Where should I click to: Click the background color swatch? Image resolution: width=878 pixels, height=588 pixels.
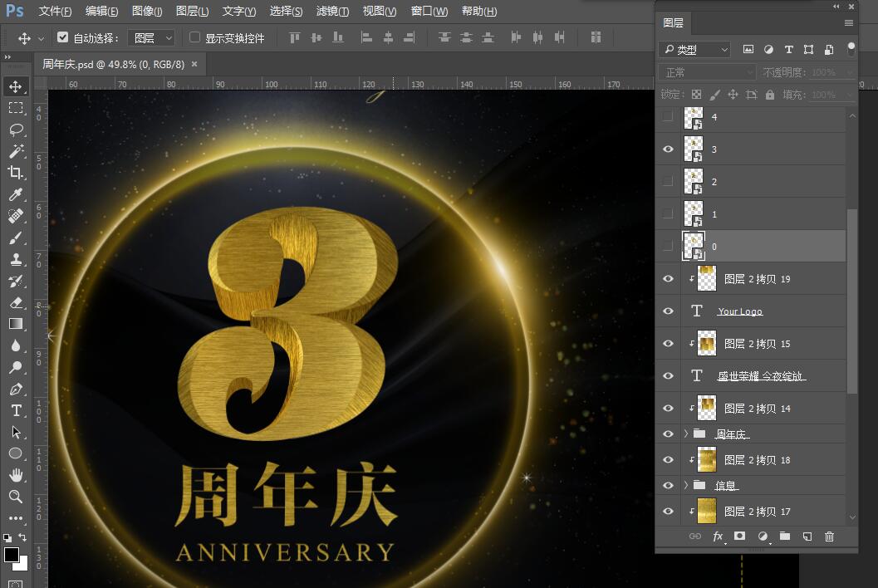coord(23,565)
